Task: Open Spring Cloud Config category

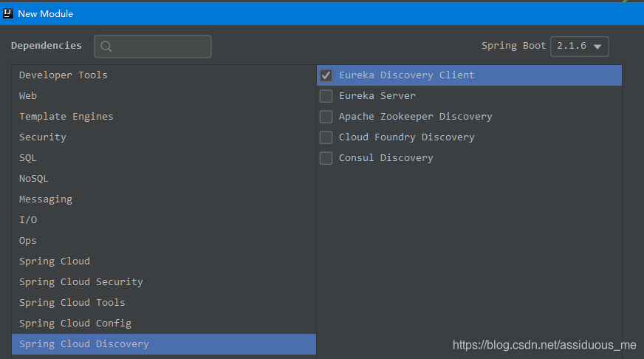Action: point(164,324)
